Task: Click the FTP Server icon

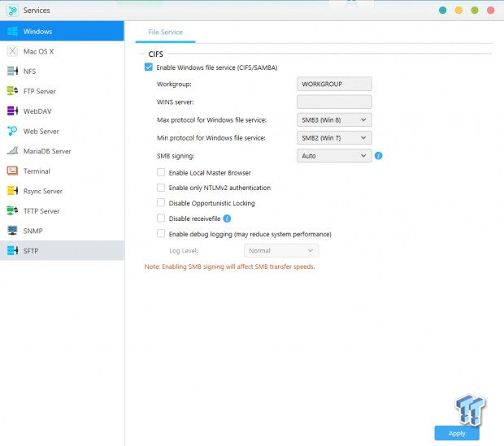Action: (12, 91)
